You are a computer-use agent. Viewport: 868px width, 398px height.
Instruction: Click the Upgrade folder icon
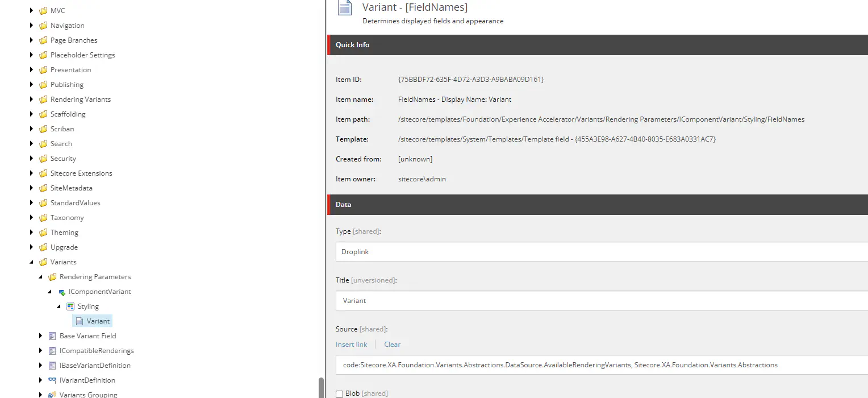click(x=43, y=247)
